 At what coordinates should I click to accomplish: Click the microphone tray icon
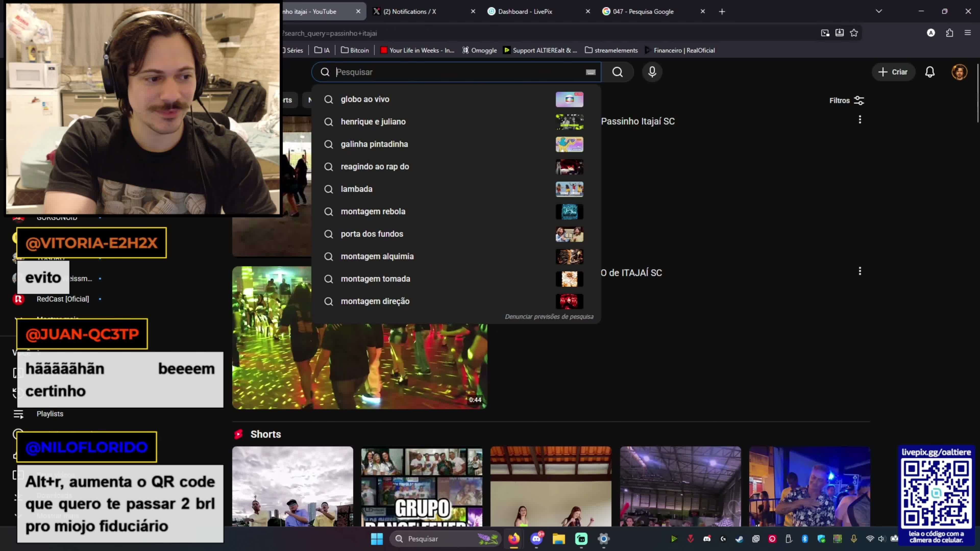854,539
